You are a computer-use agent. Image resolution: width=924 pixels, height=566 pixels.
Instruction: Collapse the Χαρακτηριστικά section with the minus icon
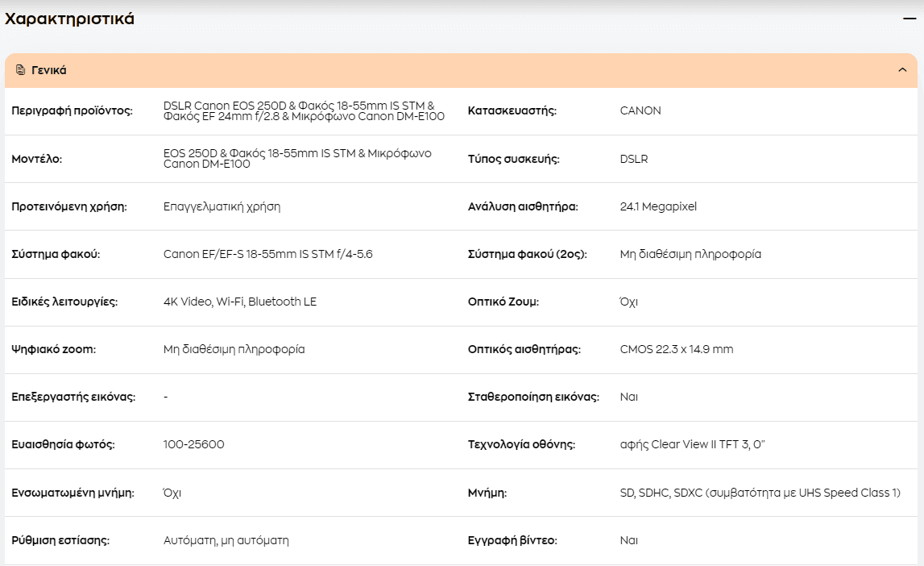[909, 19]
